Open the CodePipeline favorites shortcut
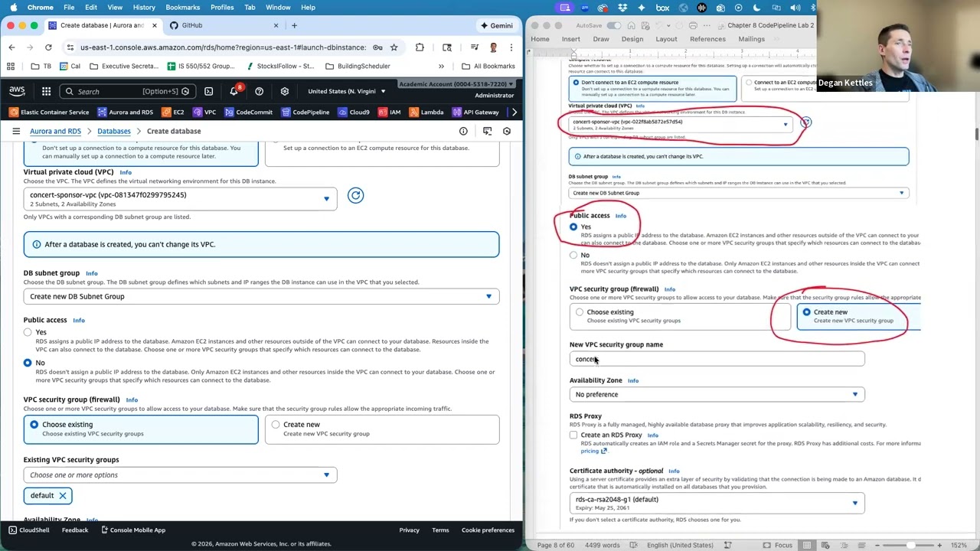Viewport: 980px width, 551px height. (x=305, y=112)
